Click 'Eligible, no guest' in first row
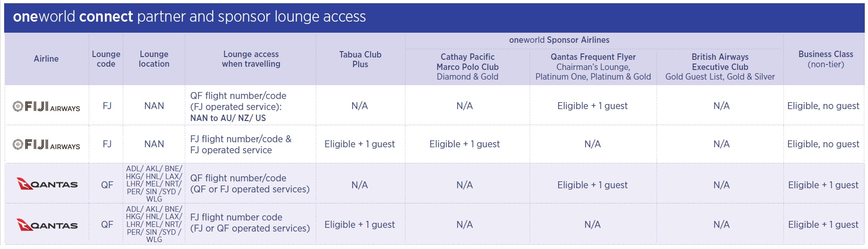Screen dimensions: 868x249 [823, 106]
